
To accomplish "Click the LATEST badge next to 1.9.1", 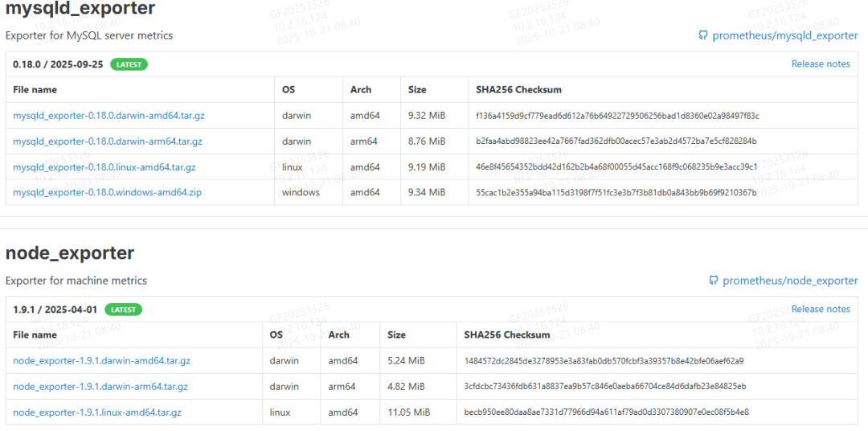I will point(123,309).
